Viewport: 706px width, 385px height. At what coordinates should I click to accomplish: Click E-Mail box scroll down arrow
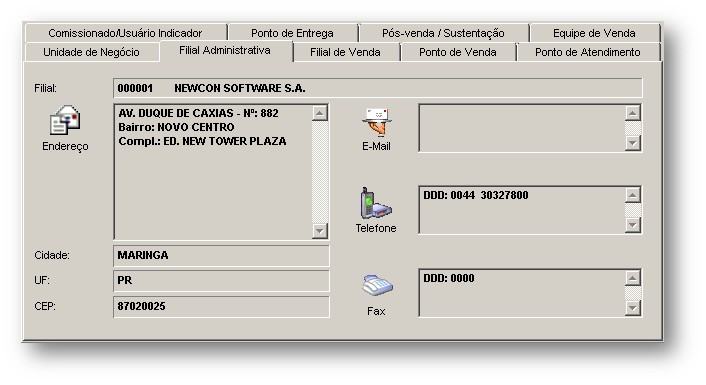click(x=633, y=143)
